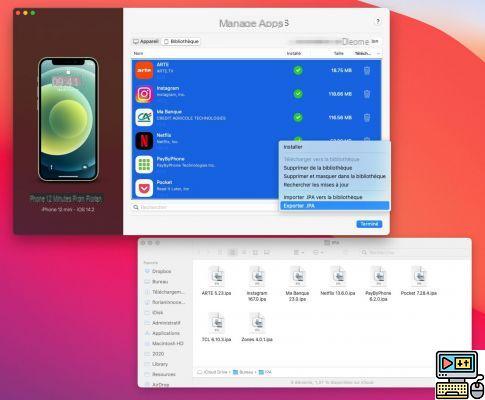Open the Finder action menu dropdown
Viewport: 485px width, 400px height.
pyautogui.click(x=318, y=253)
